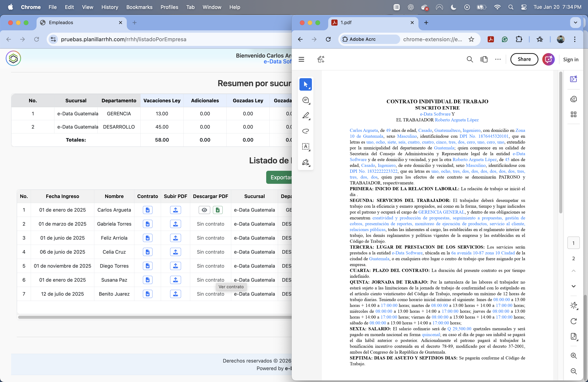Screen dimensions: 588x382
Task: Open the Fill & Sign tool
Action: [x=306, y=162]
